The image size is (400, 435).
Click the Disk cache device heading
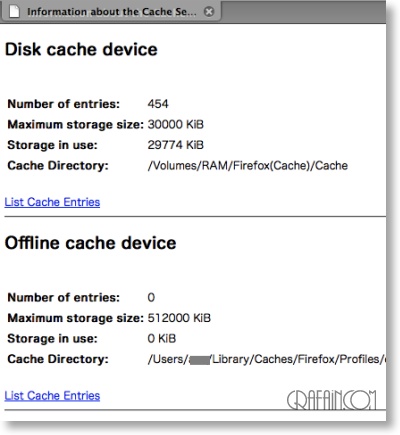point(81,50)
